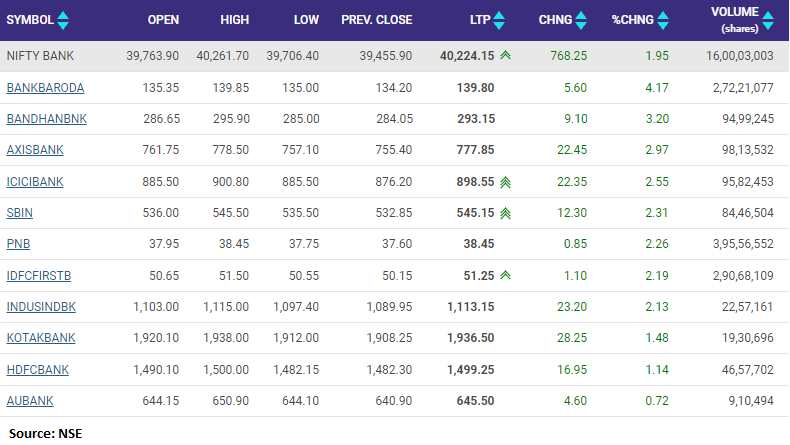Click the sort arrows beside LTP header

pyautogui.click(x=499, y=20)
